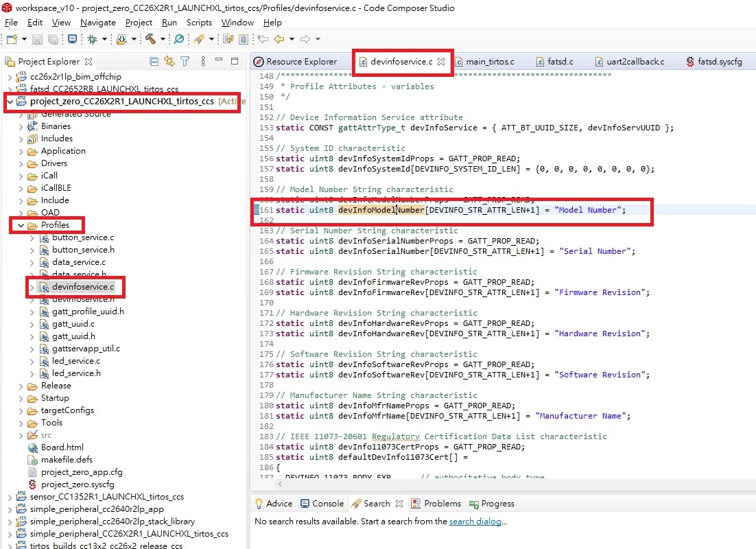Click Collapse All icon in Project Explorer
Screen dimensions: 756x549
(x=154, y=61)
